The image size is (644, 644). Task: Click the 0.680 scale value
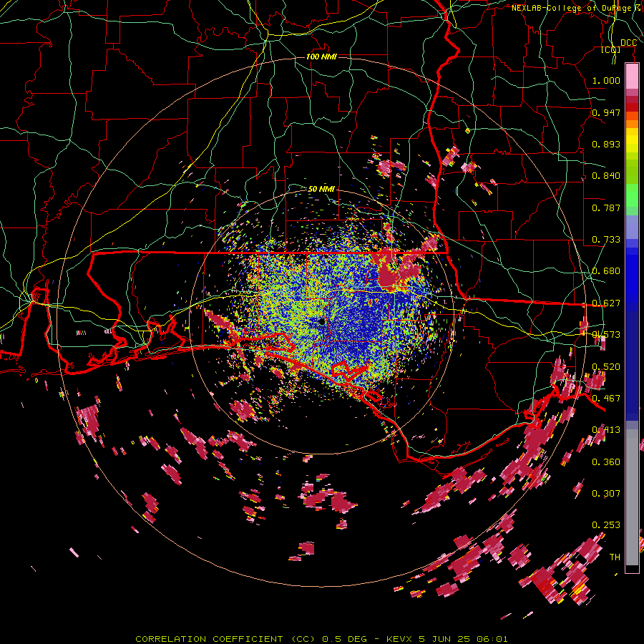[606, 271]
